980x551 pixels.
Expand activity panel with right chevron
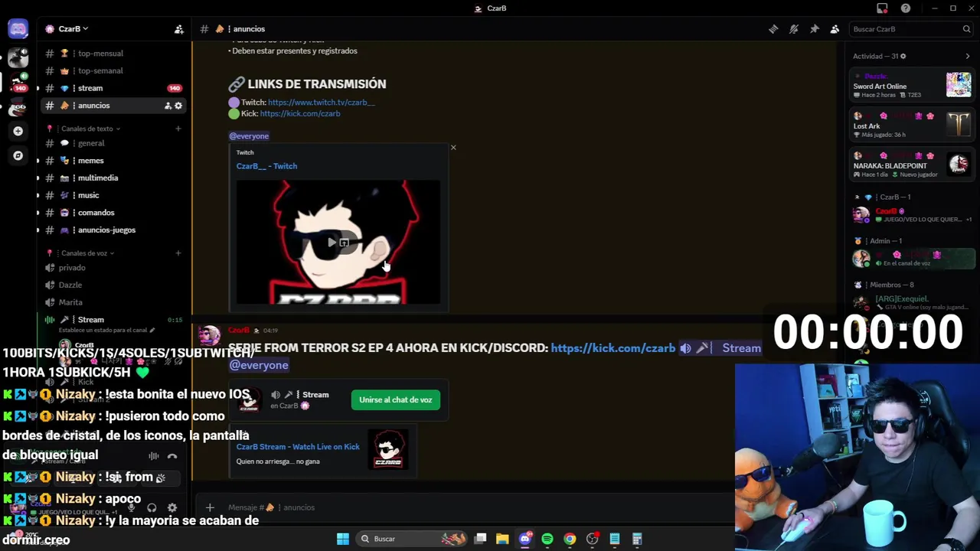(967, 56)
